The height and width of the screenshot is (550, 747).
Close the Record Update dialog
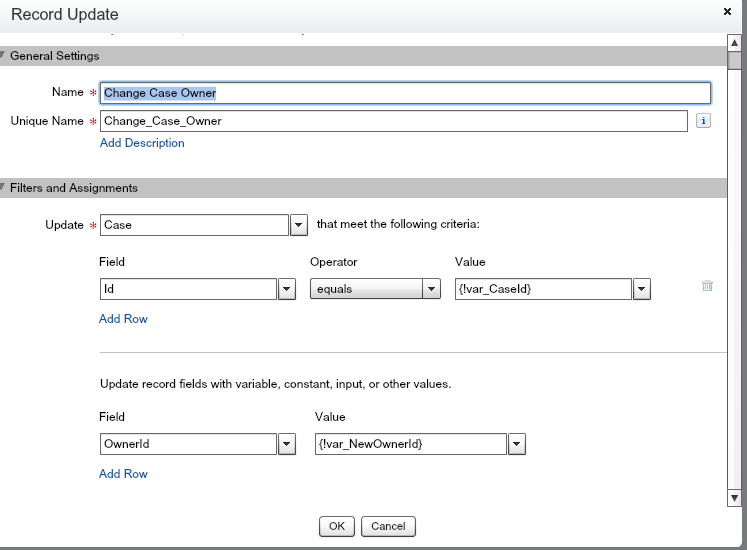point(727,12)
